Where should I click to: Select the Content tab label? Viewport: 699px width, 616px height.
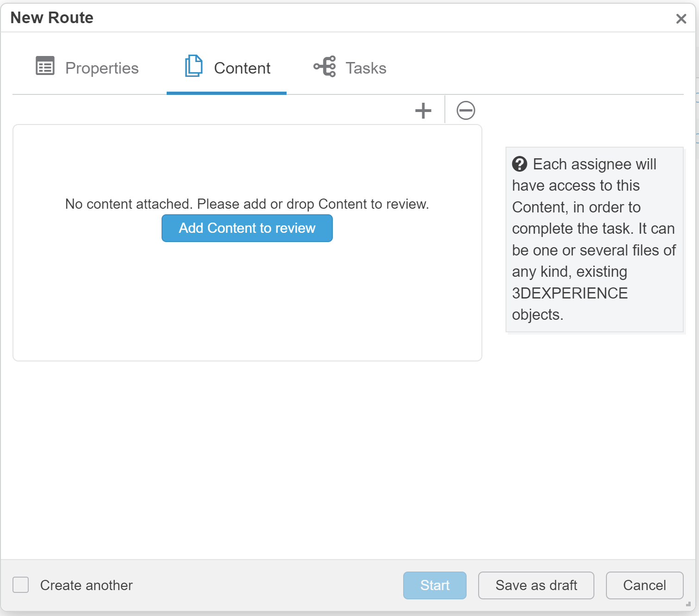point(242,68)
